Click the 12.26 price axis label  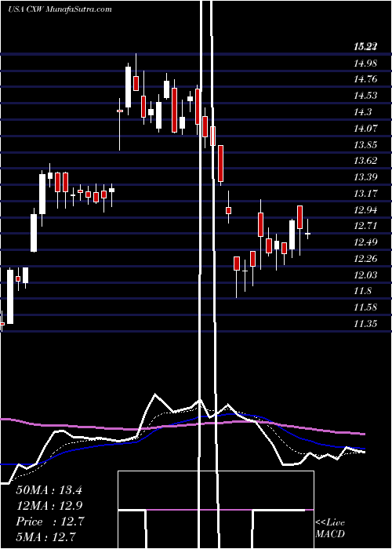(365, 258)
